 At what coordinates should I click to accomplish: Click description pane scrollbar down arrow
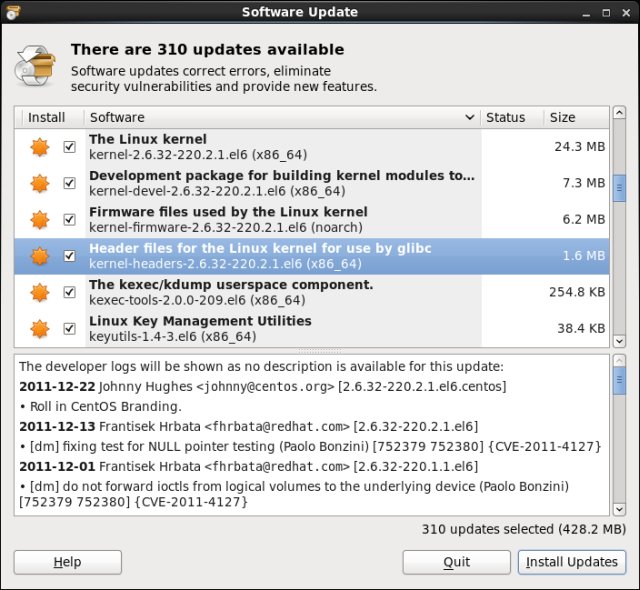(619, 509)
